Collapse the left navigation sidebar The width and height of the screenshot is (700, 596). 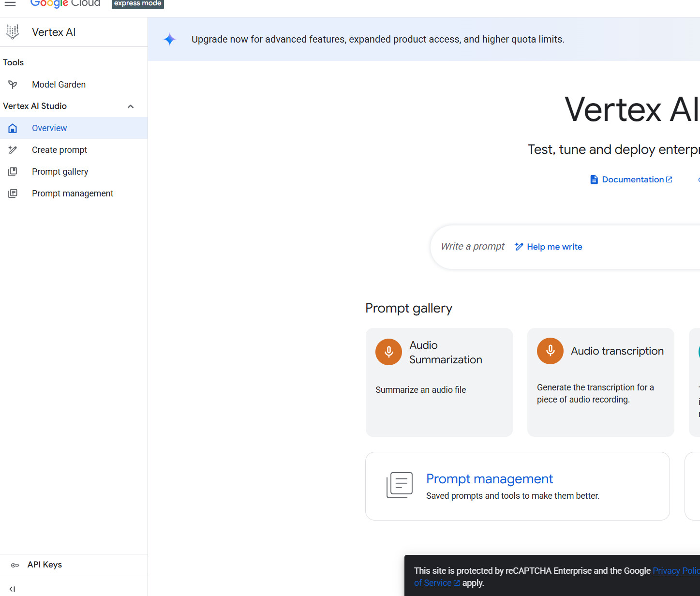click(x=12, y=589)
